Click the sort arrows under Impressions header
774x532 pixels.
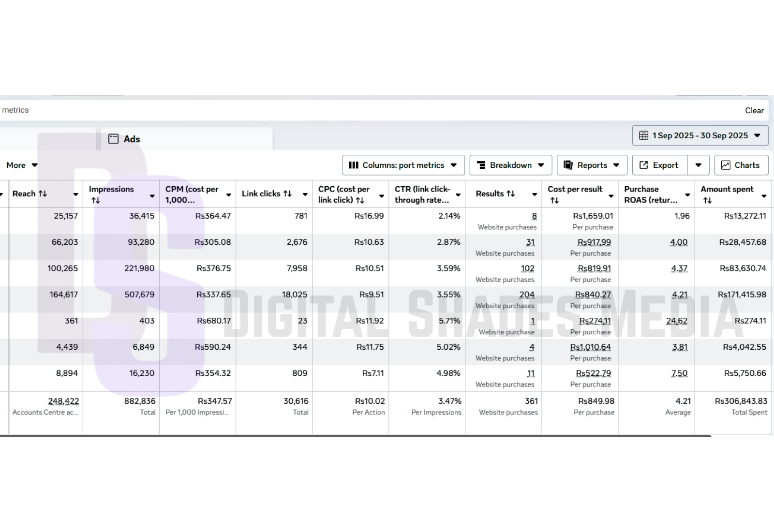96,200
